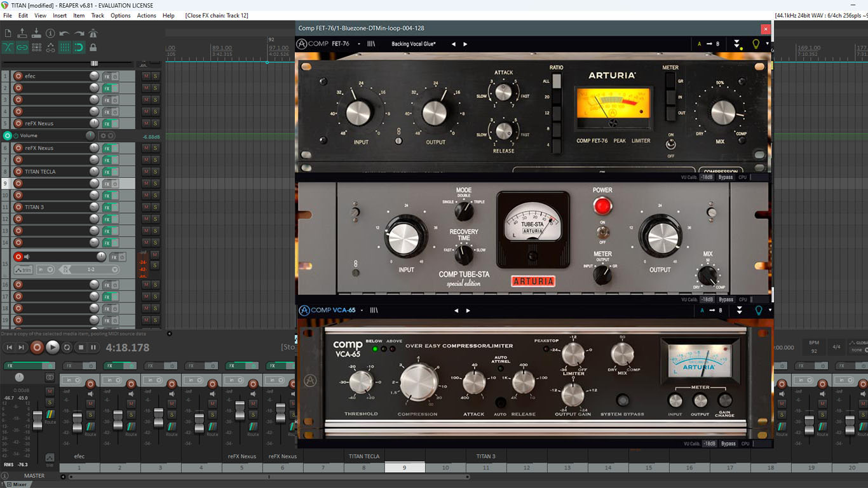Open VCA-65 tutorial lightbulb icon
Image resolution: width=868 pixels, height=488 pixels.
coord(757,311)
